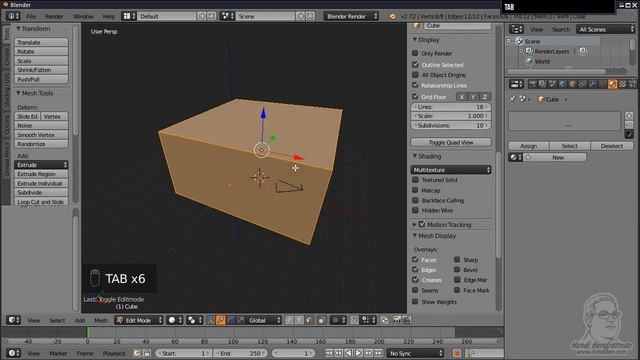Toggle pin icon in properties context
The width and height of the screenshot is (640, 360).
point(512,99)
